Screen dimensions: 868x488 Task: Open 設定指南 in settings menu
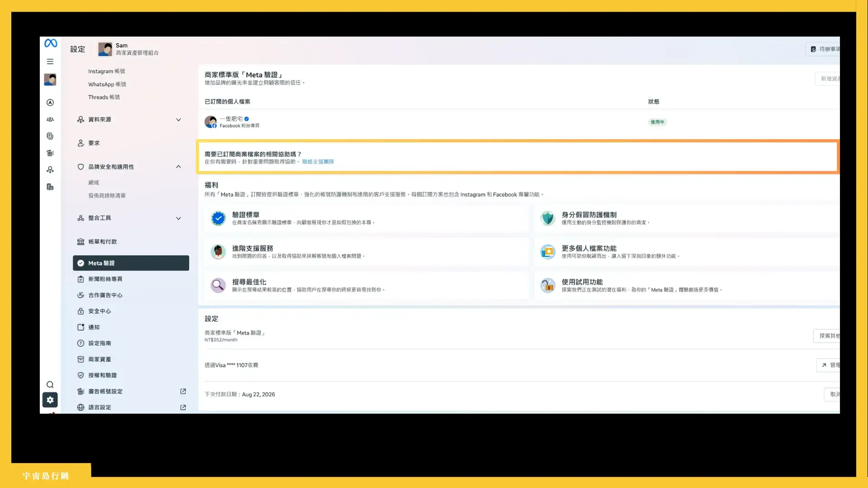(99, 343)
